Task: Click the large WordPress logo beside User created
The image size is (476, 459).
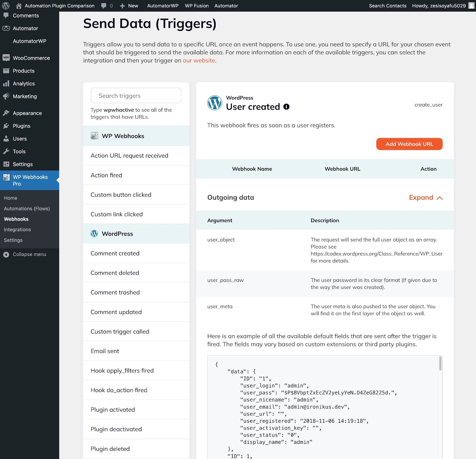Action: click(x=214, y=103)
